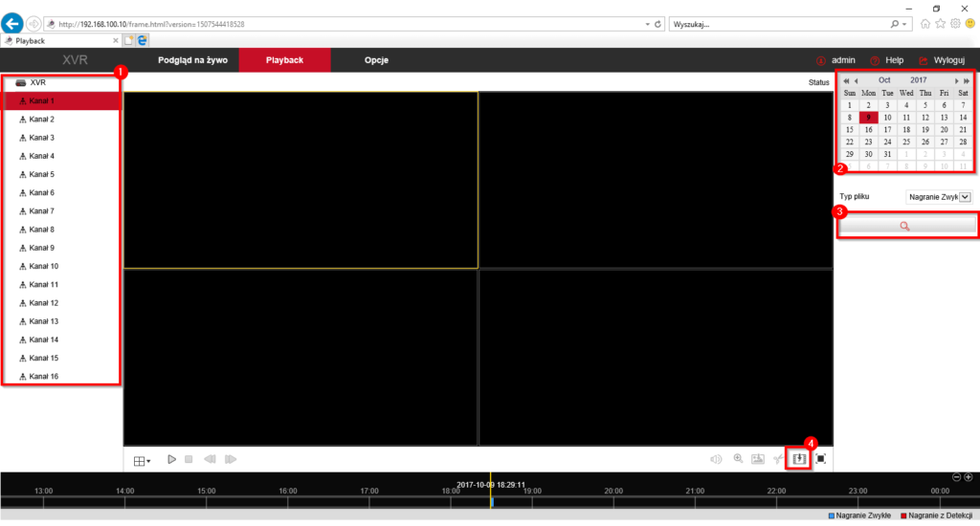980x526 pixels.
Task: Open the Opcje tab
Action: coord(376,60)
